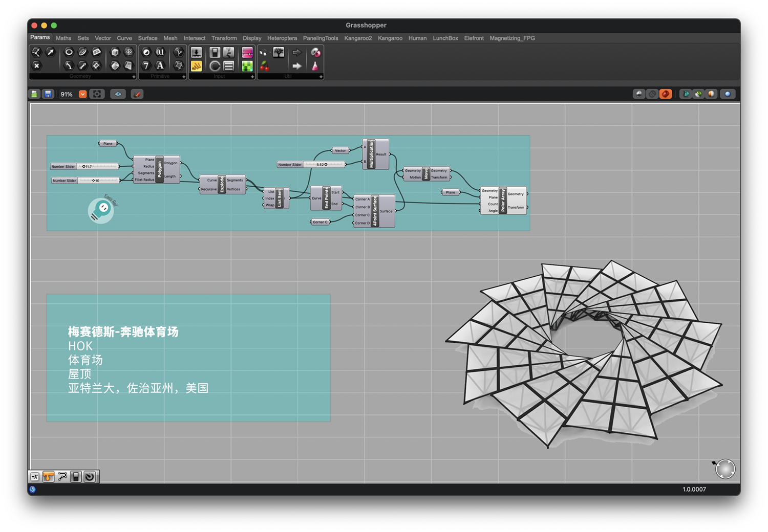Click the Polar Array component
Screen dimensions: 768x532
tap(503, 201)
